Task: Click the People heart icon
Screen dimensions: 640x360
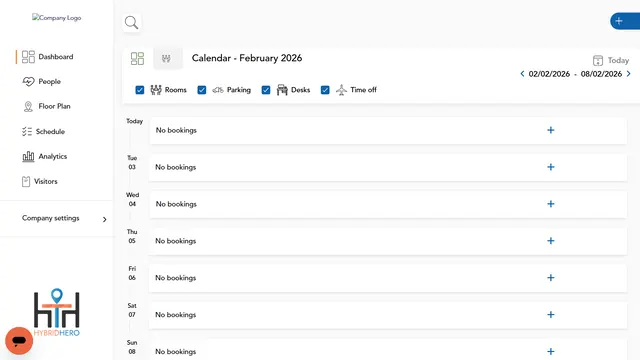Action: (x=28, y=82)
